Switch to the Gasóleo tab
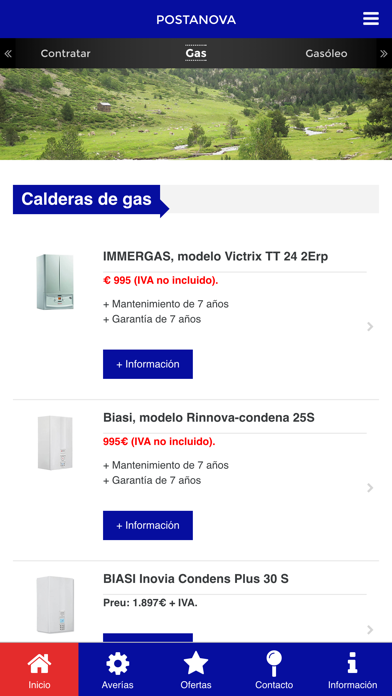 [x=326, y=53]
